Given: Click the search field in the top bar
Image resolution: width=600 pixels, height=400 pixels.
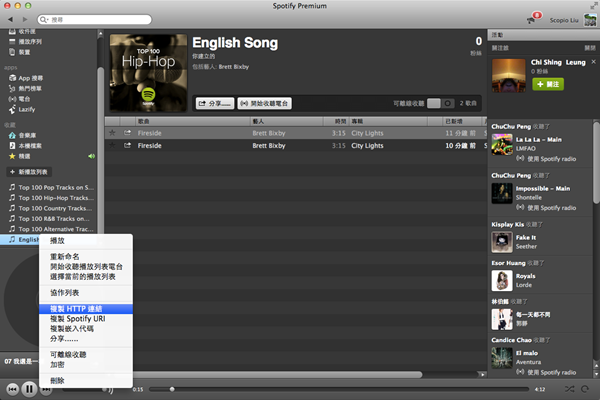Looking at the screenshot, I should [x=95, y=20].
